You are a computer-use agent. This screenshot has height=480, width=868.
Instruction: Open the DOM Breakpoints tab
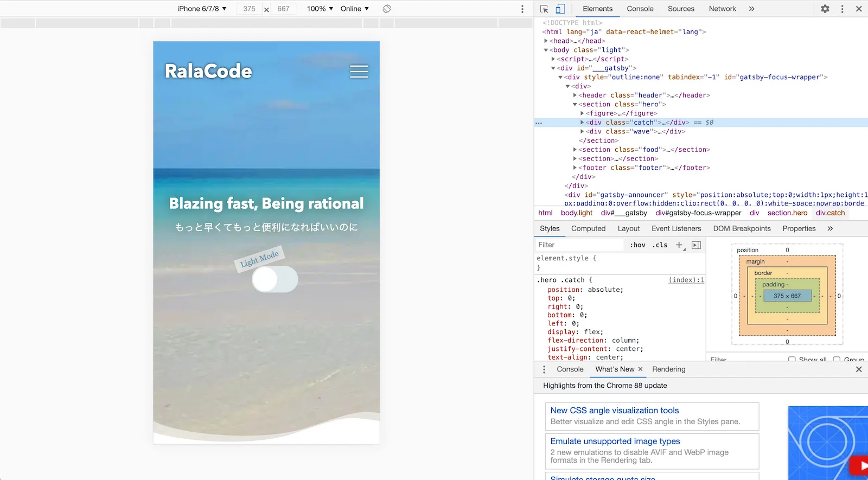(x=742, y=228)
